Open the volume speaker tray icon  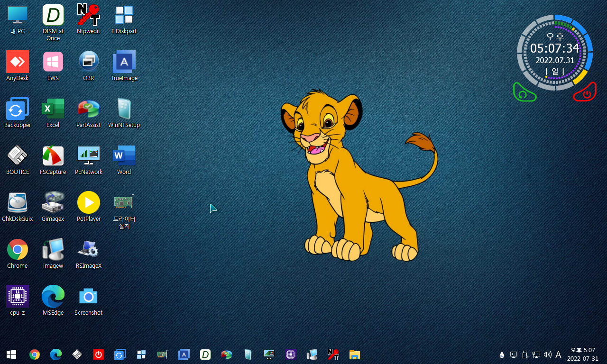point(548,355)
